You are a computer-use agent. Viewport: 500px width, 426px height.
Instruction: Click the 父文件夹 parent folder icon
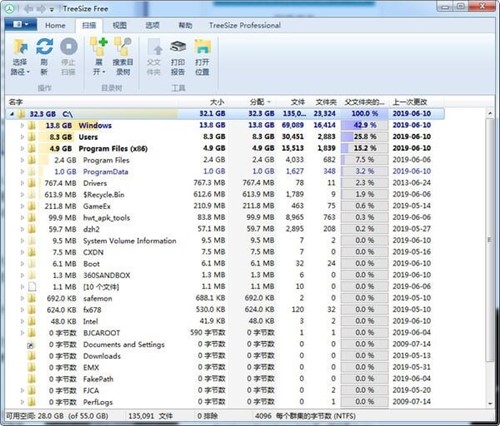point(154,47)
